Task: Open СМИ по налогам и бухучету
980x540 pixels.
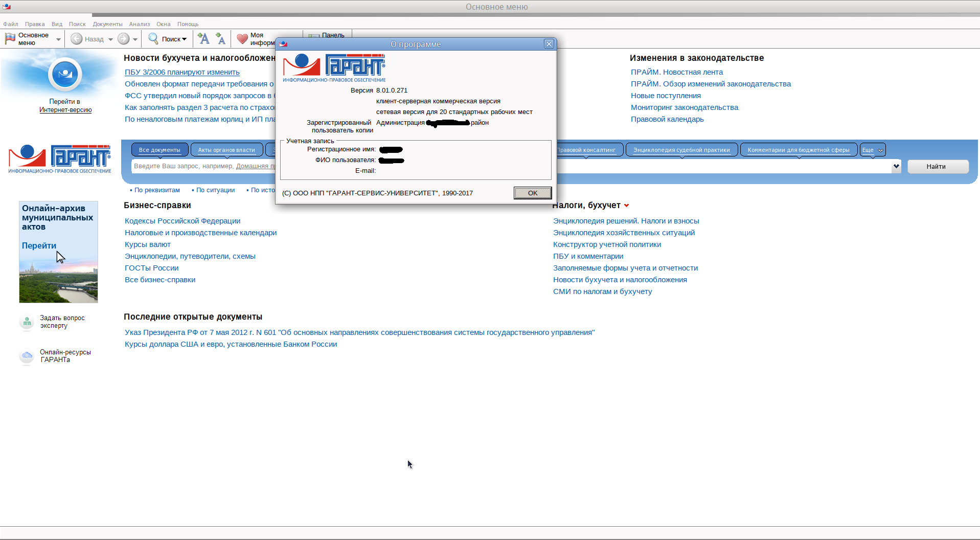Action: coord(603,291)
